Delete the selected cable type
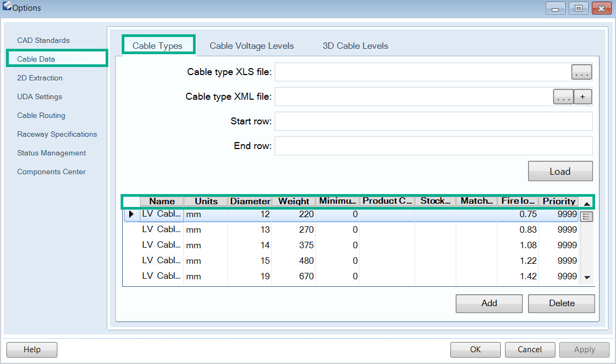 coord(561,303)
